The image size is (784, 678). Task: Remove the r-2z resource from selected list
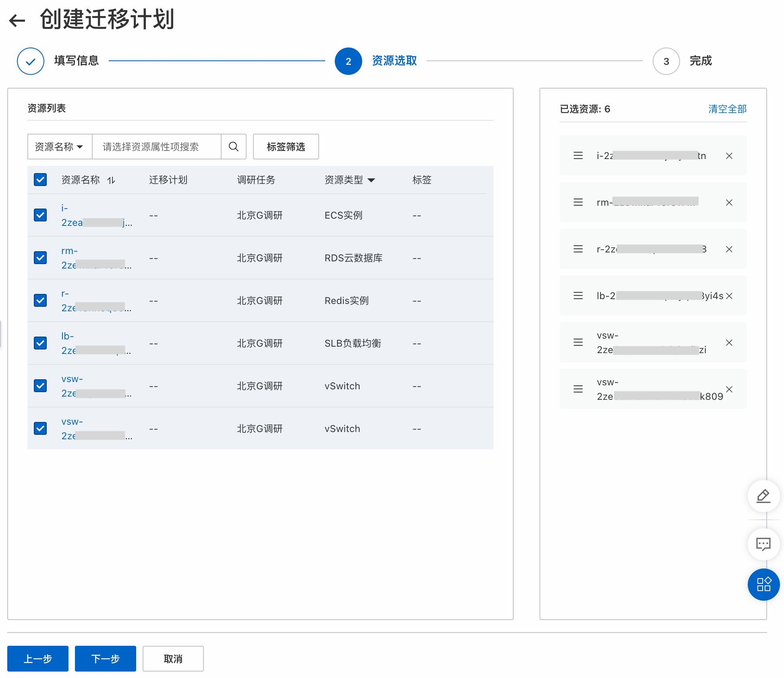point(729,249)
